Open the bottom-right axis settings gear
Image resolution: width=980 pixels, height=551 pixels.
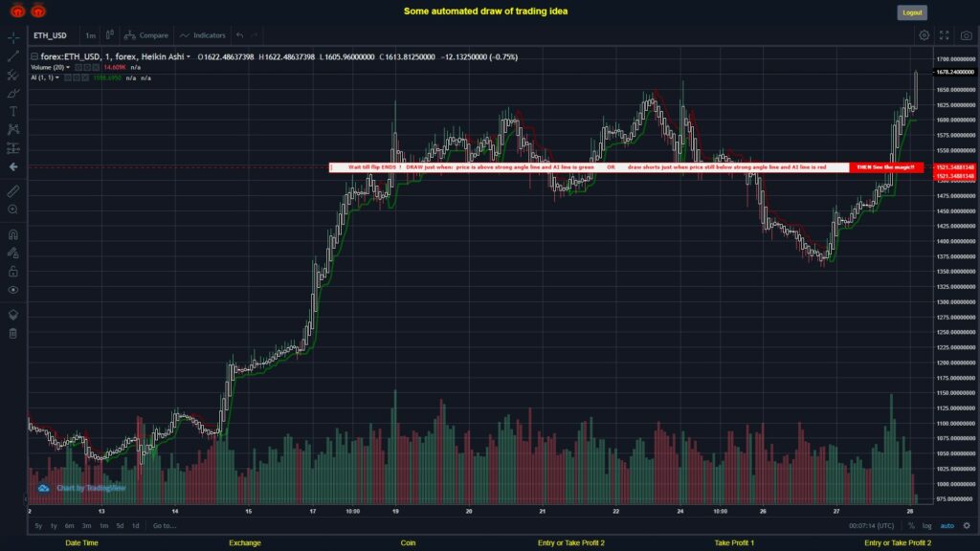(x=967, y=526)
